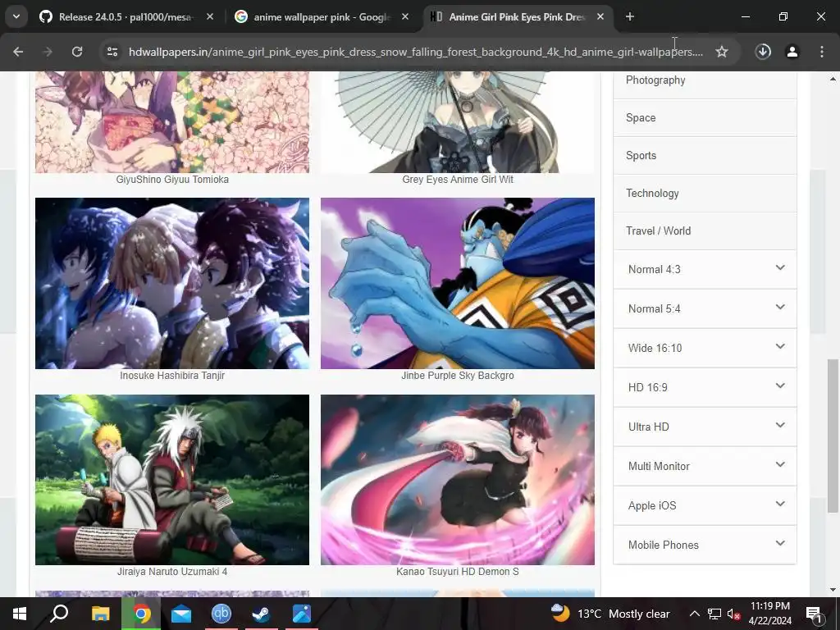Viewport: 840px width, 630px height.
Task: Click the muted volume tray icon
Action: [733, 614]
